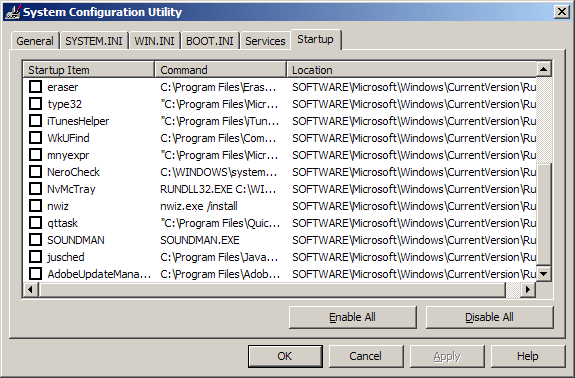575x378 pixels.
Task: Select the qttask item name
Action: click(x=62, y=223)
